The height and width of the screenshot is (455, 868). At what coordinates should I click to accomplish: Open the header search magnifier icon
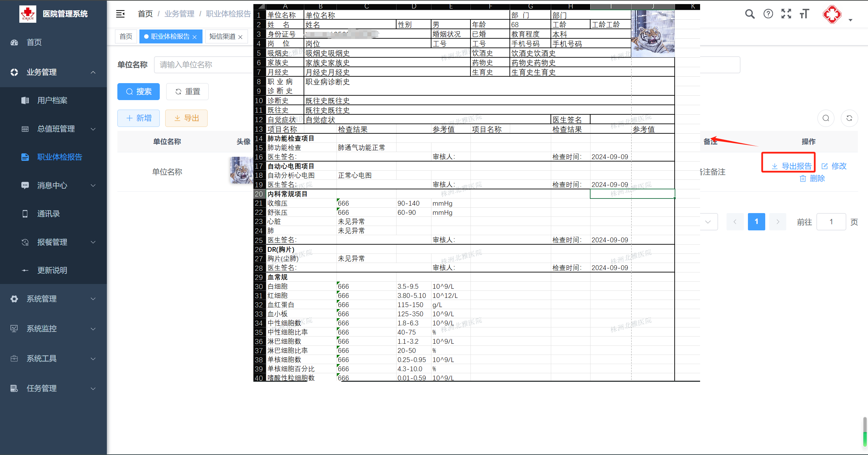750,14
